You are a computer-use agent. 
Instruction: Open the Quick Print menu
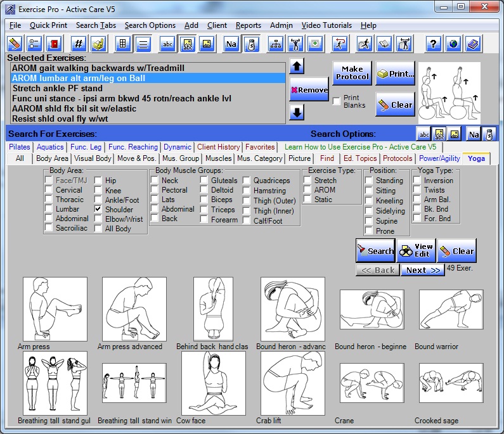(48, 25)
